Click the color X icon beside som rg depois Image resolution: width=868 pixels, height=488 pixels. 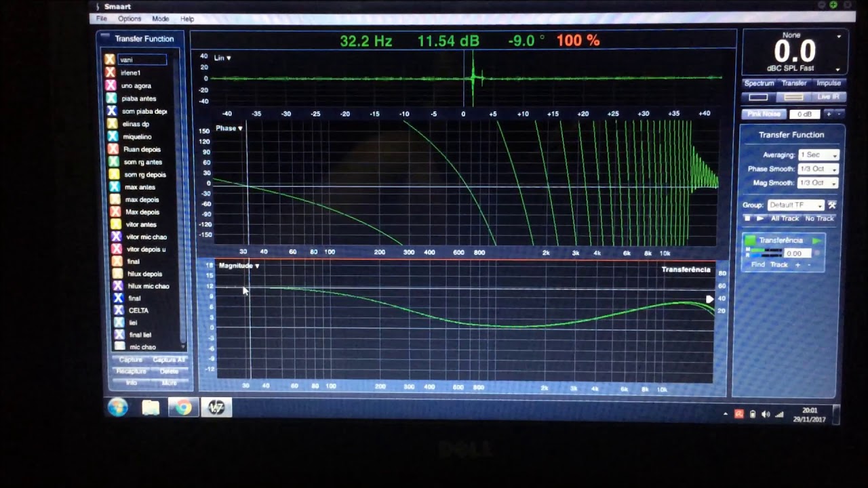click(114, 174)
